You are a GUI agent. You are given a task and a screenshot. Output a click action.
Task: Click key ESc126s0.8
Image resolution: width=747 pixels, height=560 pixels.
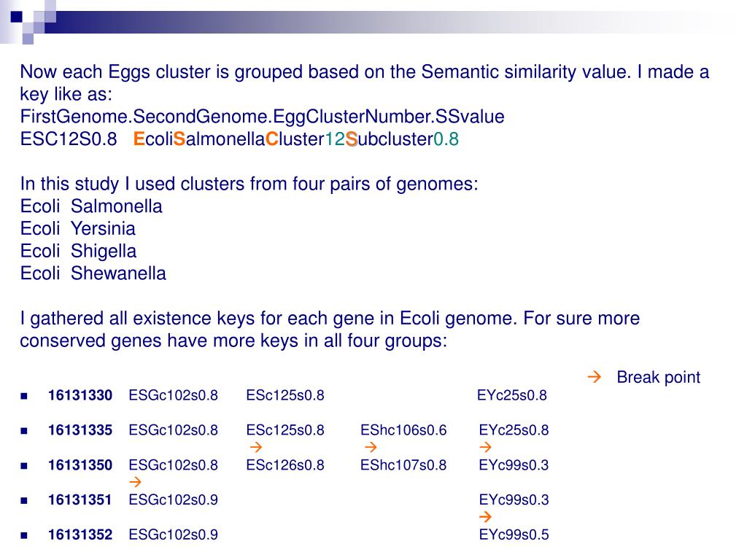pyautogui.click(x=285, y=464)
